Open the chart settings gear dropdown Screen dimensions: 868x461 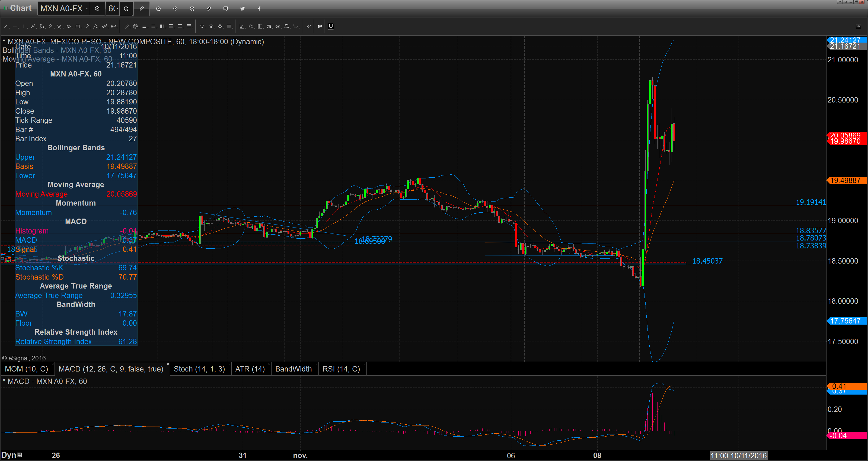97,8
